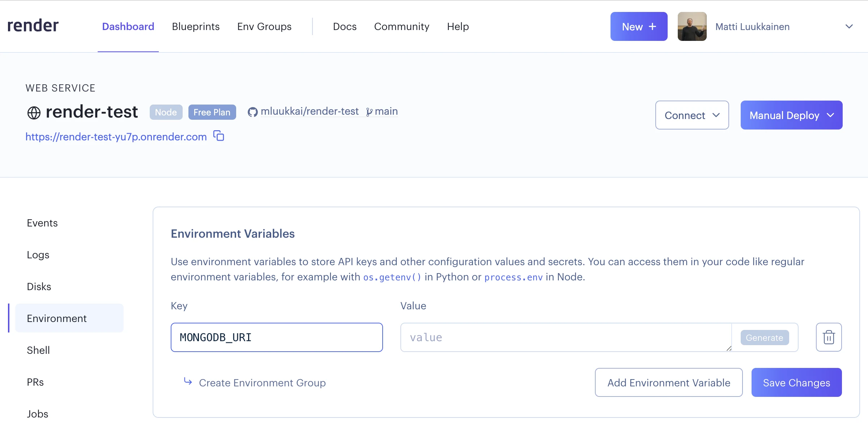Click the Free Plan badge
The image size is (868, 424).
[x=212, y=112]
